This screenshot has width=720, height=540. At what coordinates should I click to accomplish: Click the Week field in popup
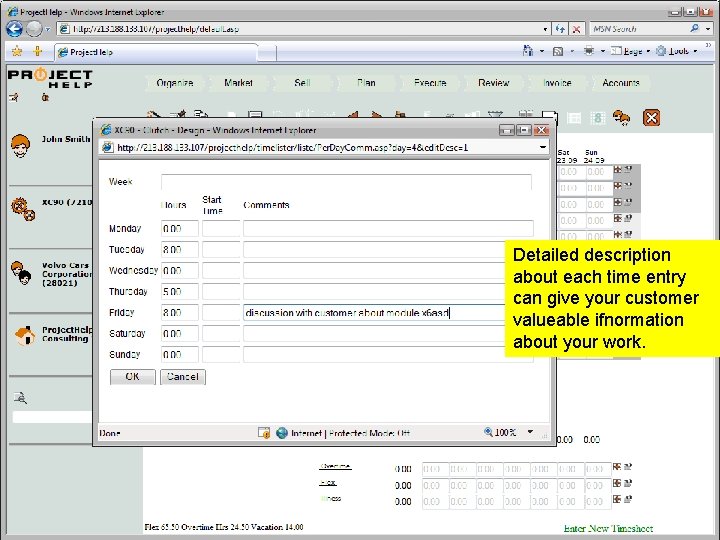click(346, 182)
